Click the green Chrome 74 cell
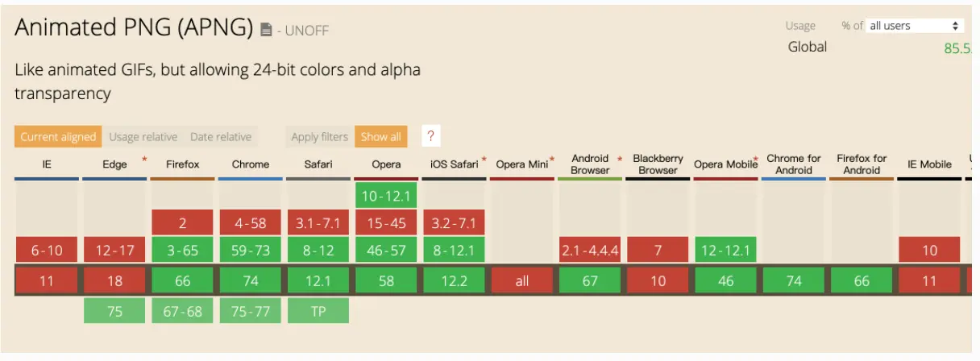The width and height of the screenshot is (980, 361). (251, 281)
